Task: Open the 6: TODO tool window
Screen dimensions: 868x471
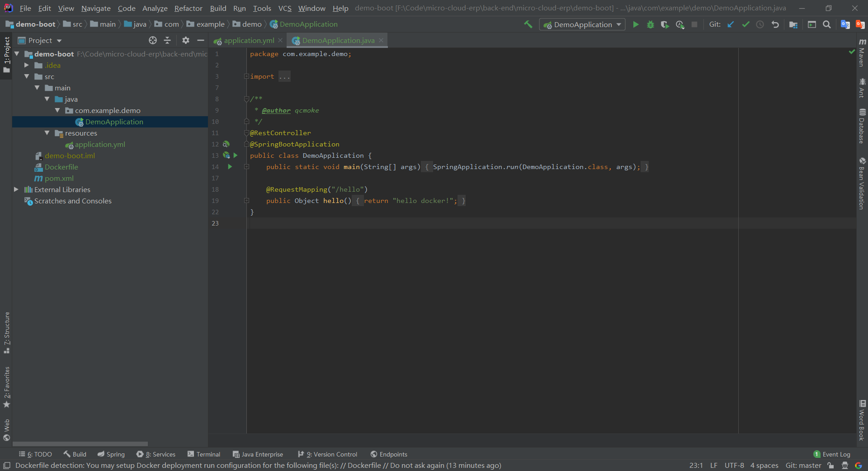Action: (x=35, y=454)
